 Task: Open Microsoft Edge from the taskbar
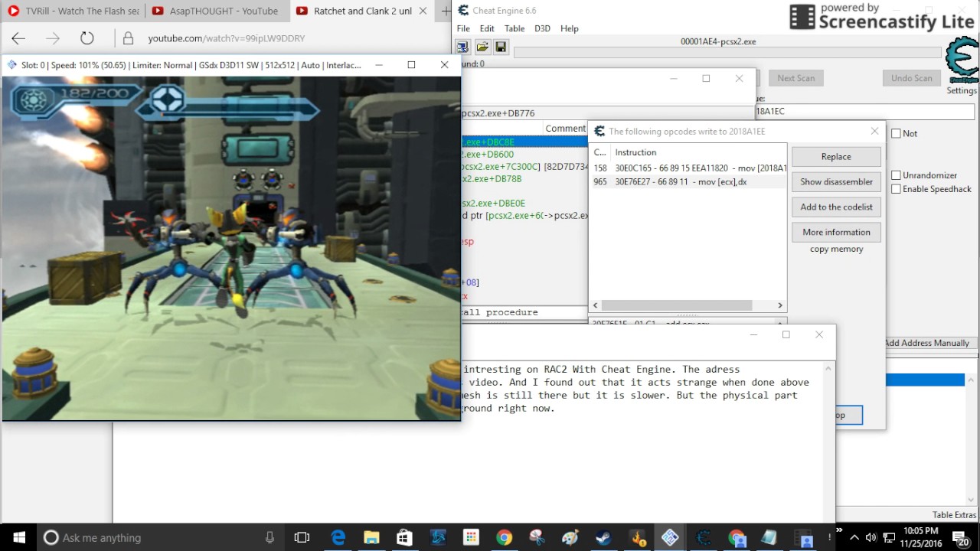click(x=338, y=537)
